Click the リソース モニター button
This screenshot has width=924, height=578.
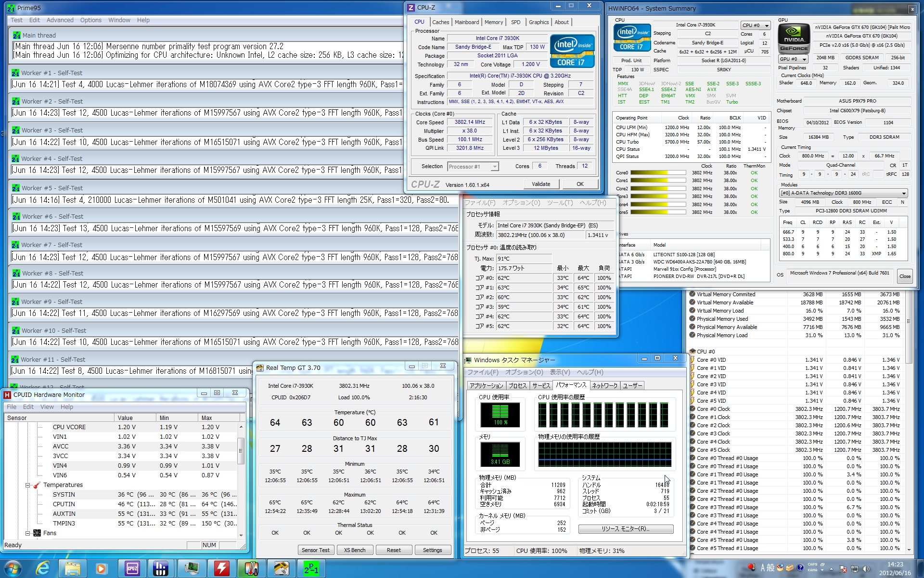coord(625,529)
